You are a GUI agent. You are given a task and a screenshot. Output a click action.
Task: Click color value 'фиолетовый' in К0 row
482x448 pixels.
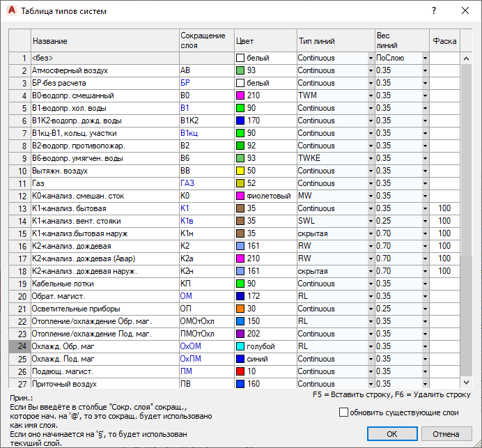(269, 196)
